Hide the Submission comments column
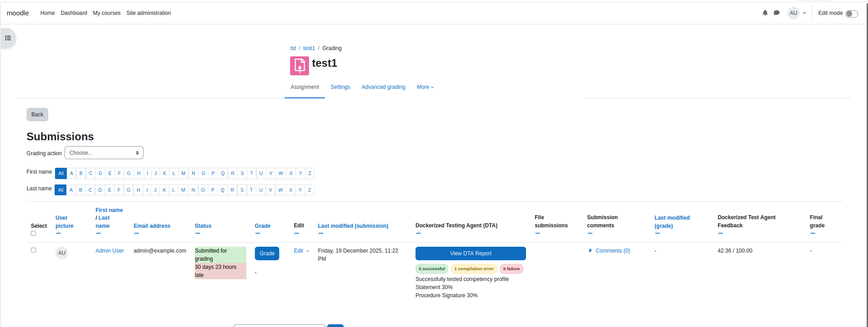 [x=590, y=234]
